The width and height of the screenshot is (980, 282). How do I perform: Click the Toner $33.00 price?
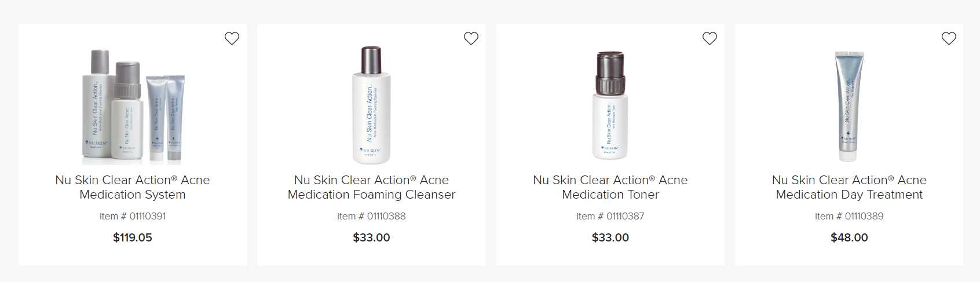coord(610,237)
